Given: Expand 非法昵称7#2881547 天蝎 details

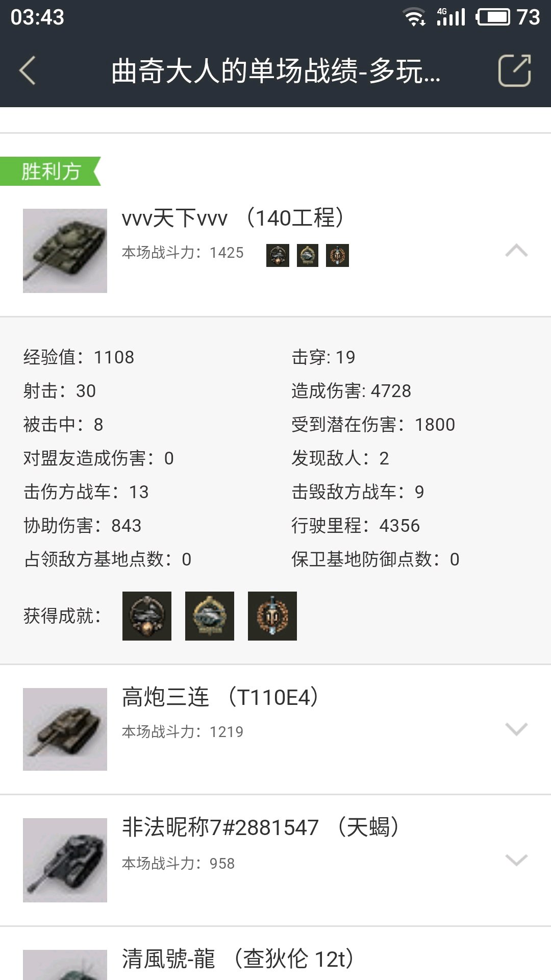Looking at the screenshot, I should click(x=516, y=860).
